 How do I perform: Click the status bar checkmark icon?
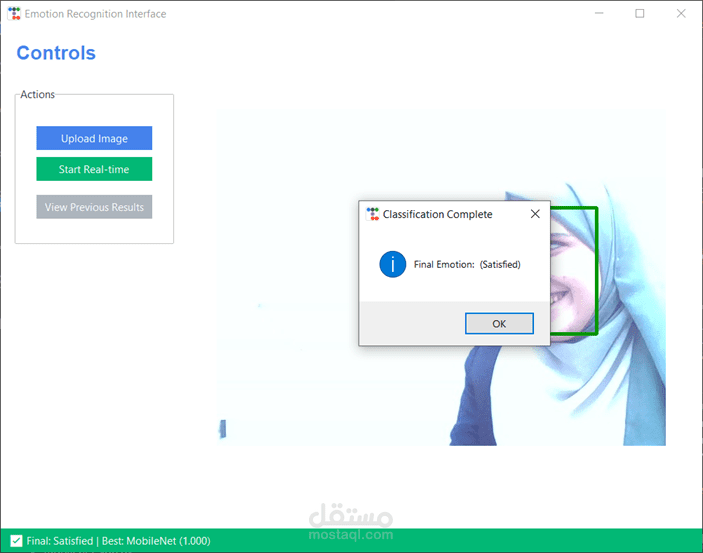16,541
